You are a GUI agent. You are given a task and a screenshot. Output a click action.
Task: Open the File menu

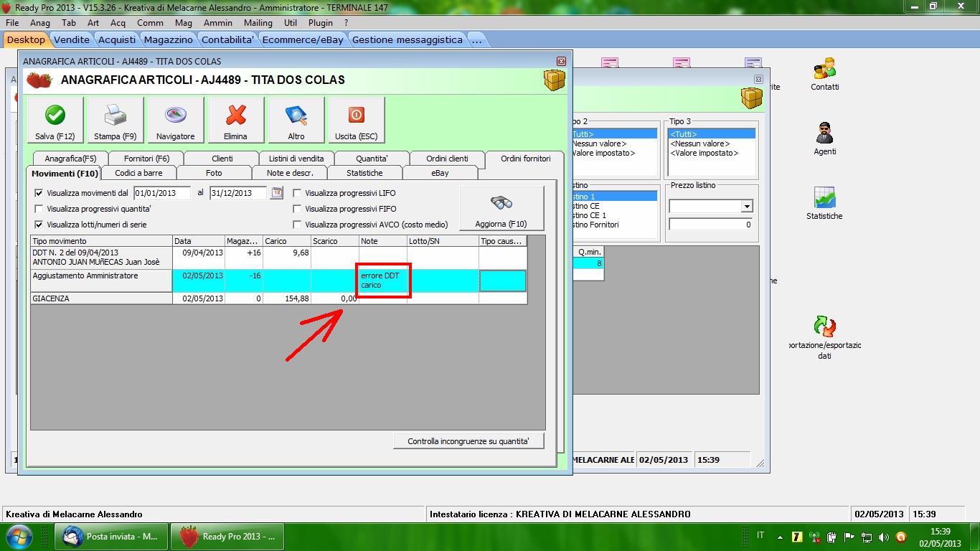(x=11, y=23)
